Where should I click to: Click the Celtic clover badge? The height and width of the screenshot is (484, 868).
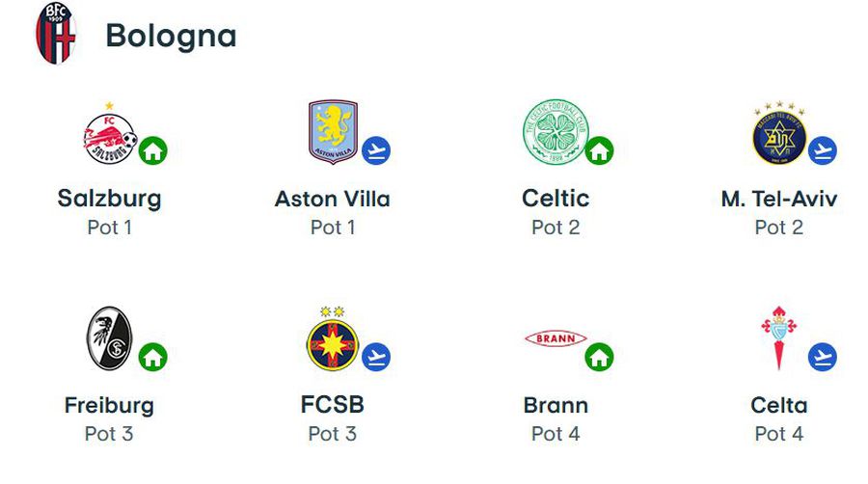pyautogui.click(x=556, y=132)
